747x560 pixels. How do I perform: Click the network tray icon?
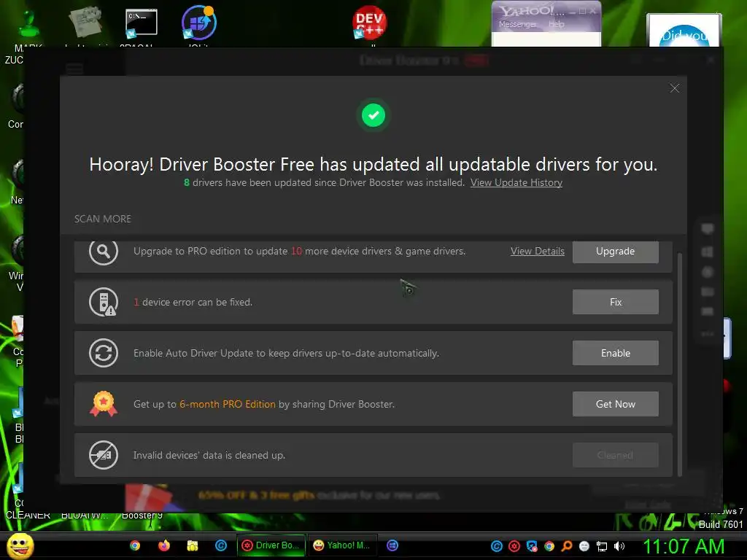pyautogui.click(x=602, y=546)
